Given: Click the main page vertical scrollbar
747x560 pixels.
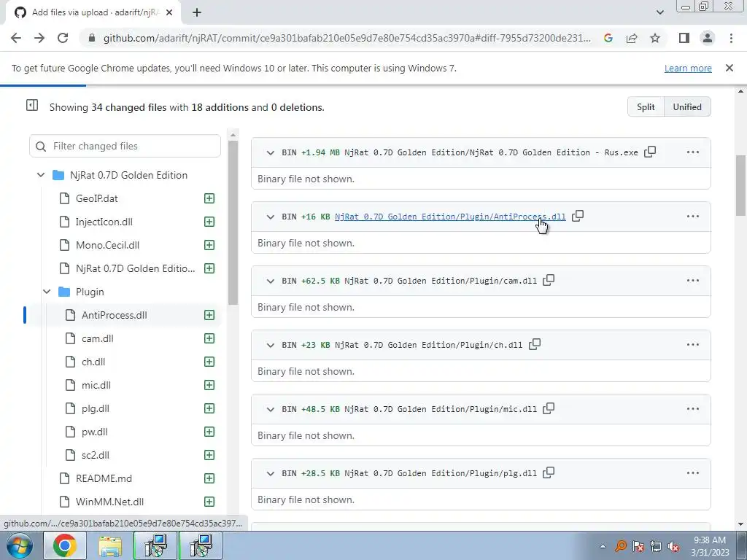Looking at the screenshot, I should 741,186.
